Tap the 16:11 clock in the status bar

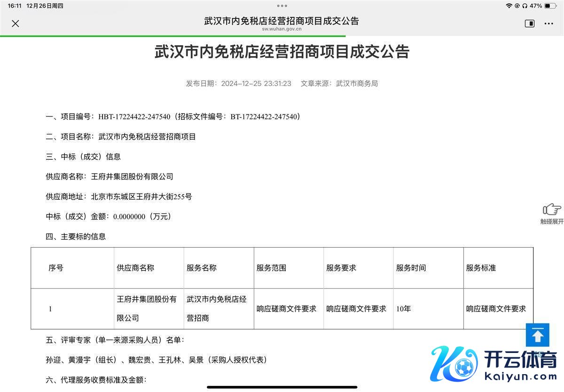pyautogui.click(x=15, y=6)
